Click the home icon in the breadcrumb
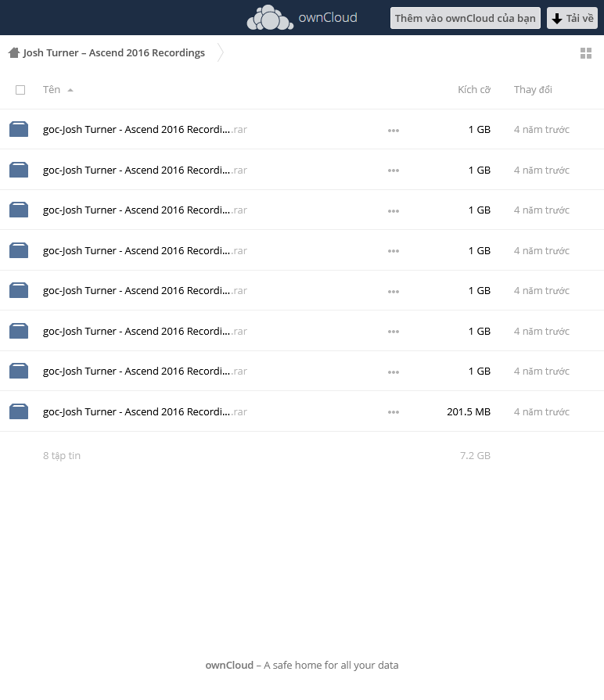 pos(14,52)
